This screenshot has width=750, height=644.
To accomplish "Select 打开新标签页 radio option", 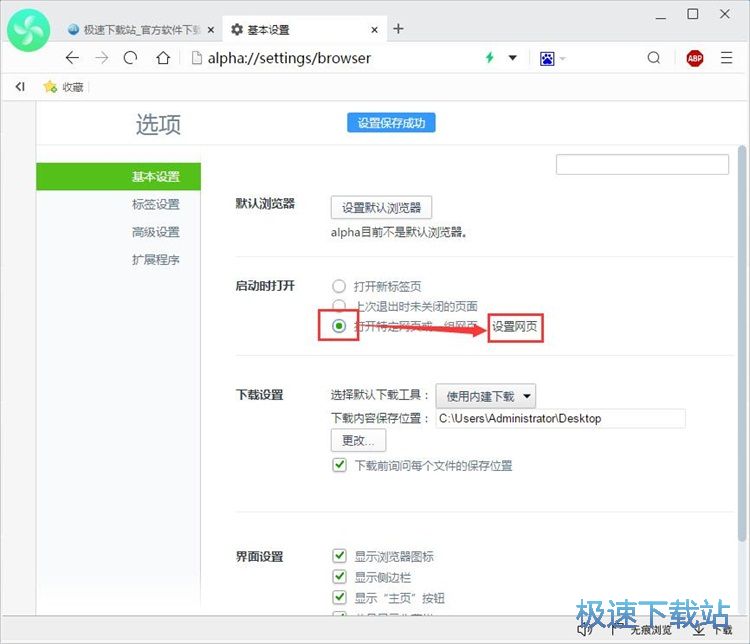I will tap(339, 286).
